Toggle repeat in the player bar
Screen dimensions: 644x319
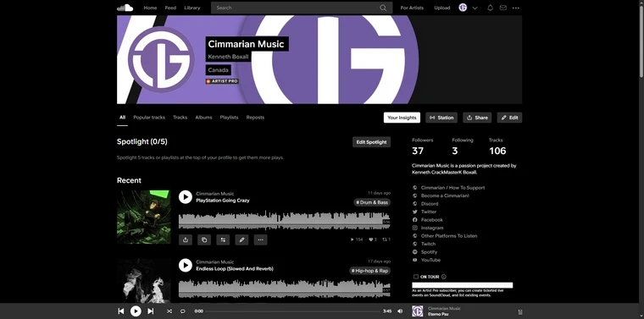(x=183, y=311)
